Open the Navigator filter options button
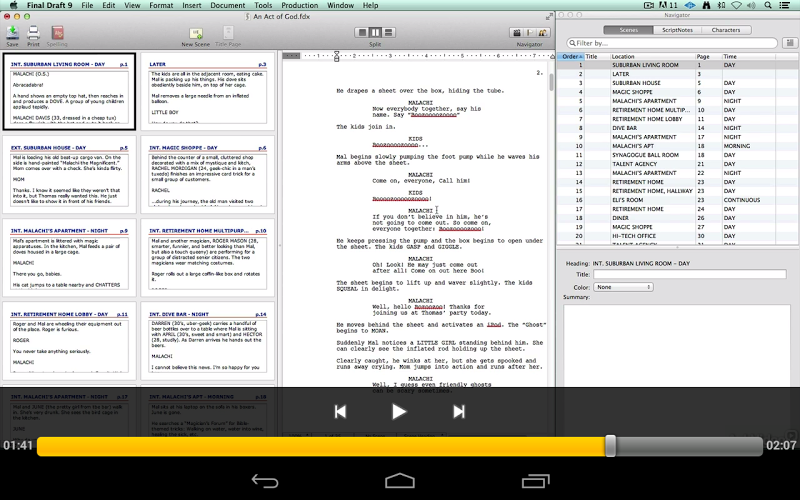This screenshot has height=500, width=800. (790, 43)
